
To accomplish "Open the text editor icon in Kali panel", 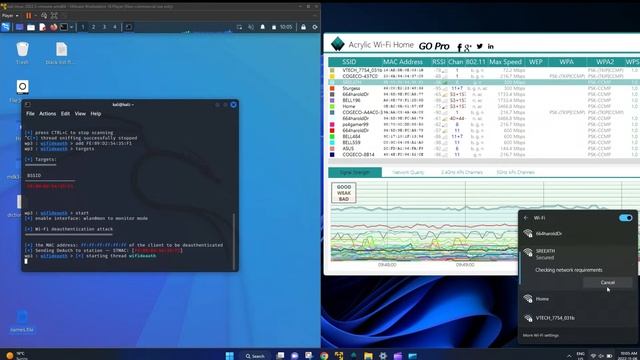I will (42, 27).
